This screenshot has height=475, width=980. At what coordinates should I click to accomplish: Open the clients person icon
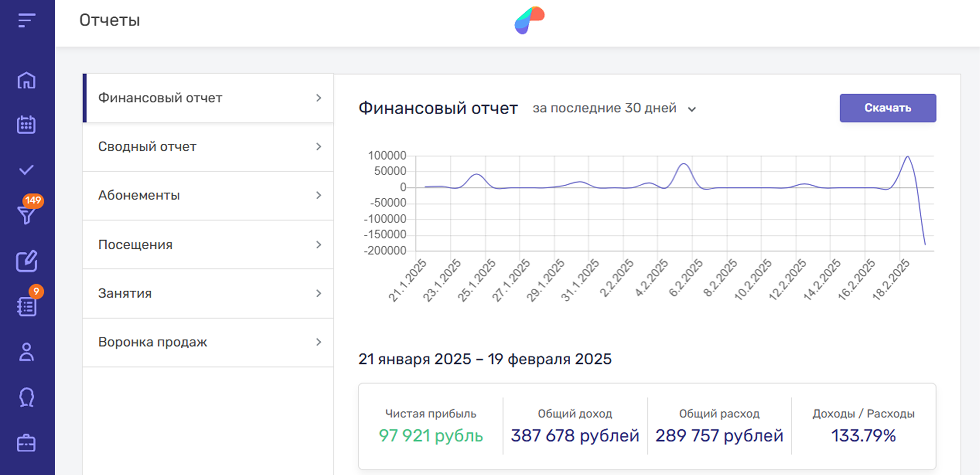(26, 352)
